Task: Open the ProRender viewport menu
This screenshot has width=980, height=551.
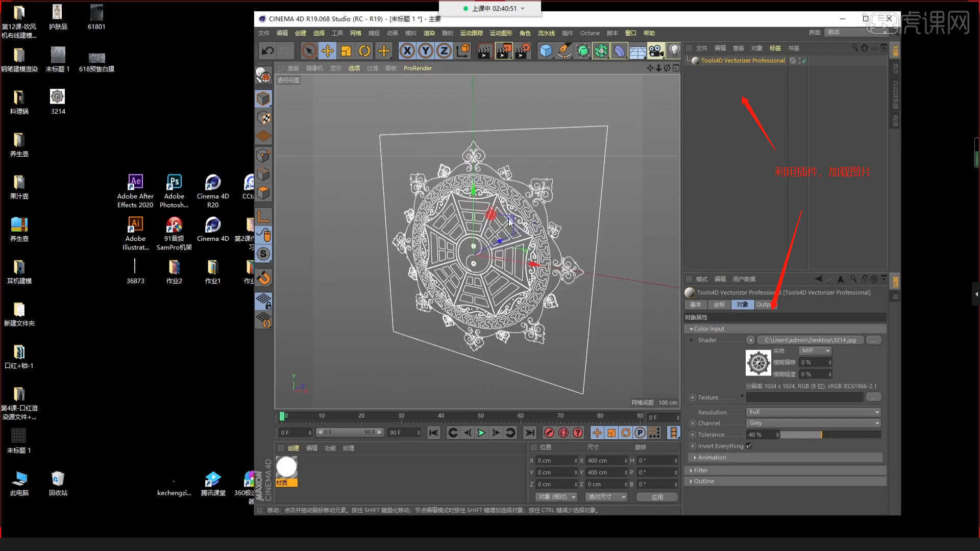Action: coord(418,68)
